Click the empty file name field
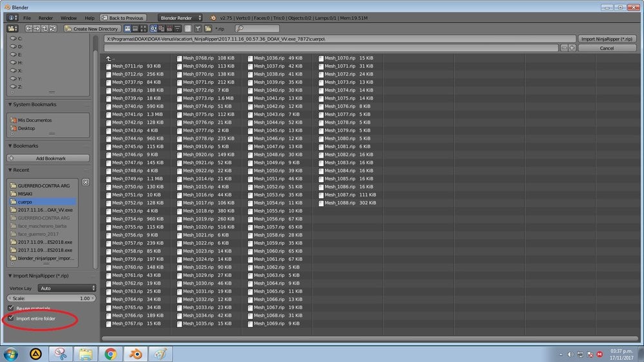 click(x=332, y=48)
